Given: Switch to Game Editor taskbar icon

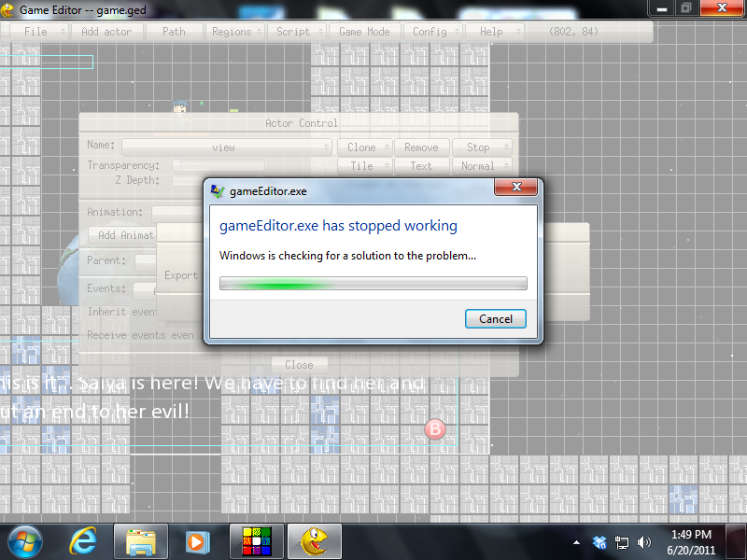Looking at the screenshot, I should (315, 542).
